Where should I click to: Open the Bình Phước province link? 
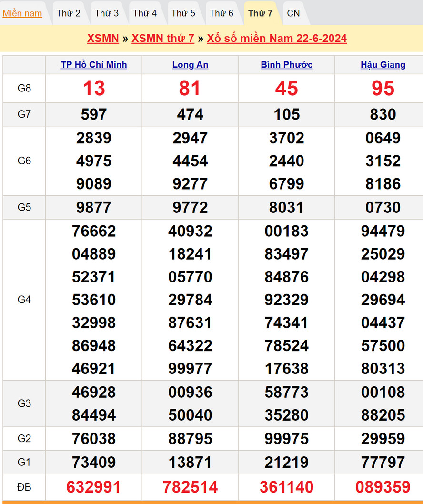(x=287, y=65)
